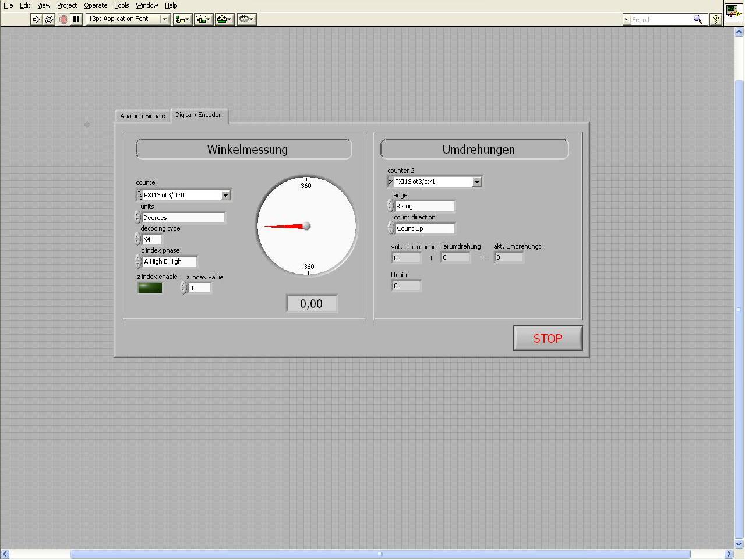Open the Help menu
Screen dimensions: 745x560
(171, 5)
